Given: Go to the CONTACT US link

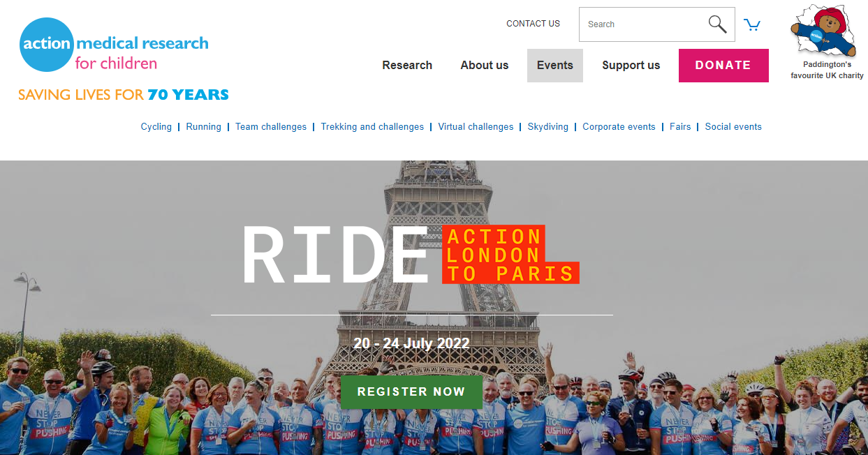Looking at the screenshot, I should coord(534,24).
